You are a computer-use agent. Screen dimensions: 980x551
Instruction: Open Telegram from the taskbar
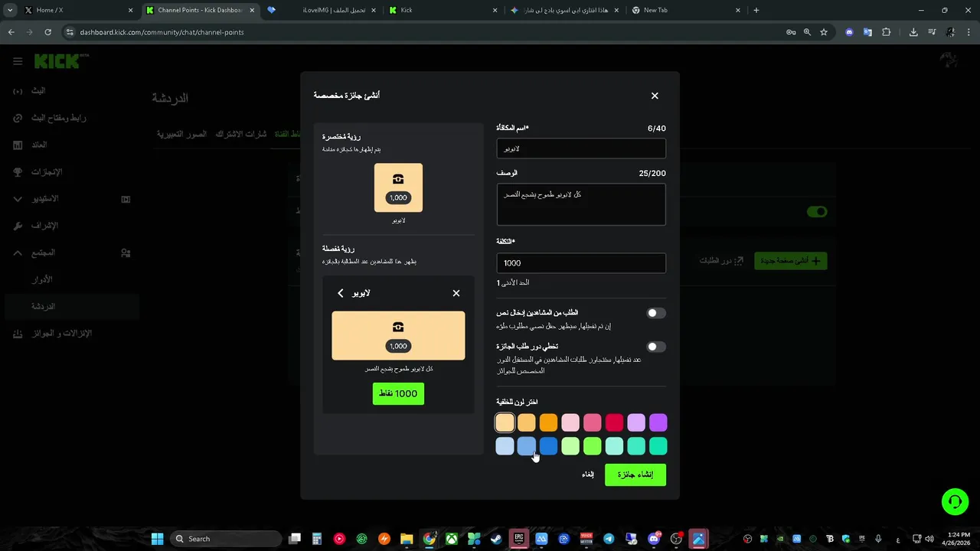(x=609, y=539)
